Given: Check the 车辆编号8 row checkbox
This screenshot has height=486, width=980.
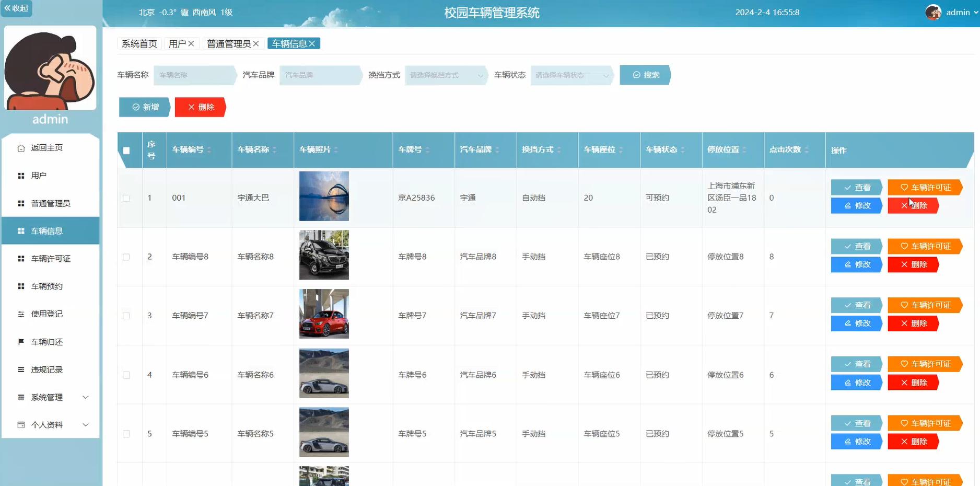Looking at the screenshot, I should point(126,257).
